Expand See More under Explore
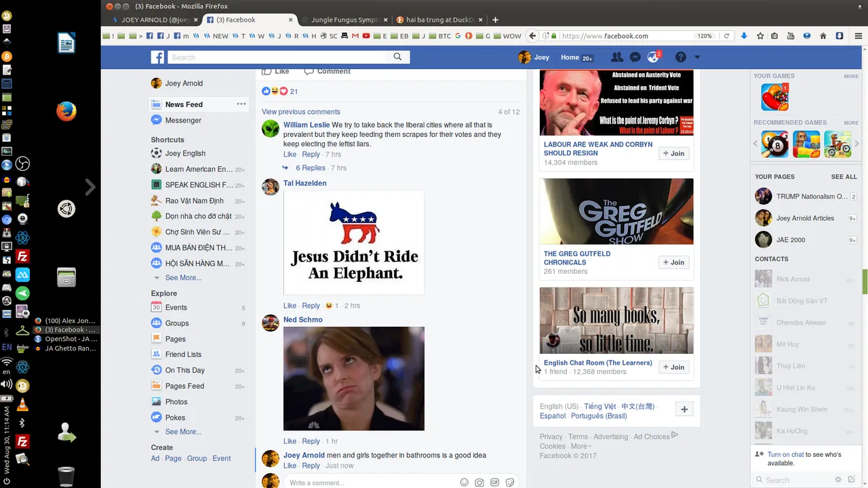868x488 pixels. [183, 432]
